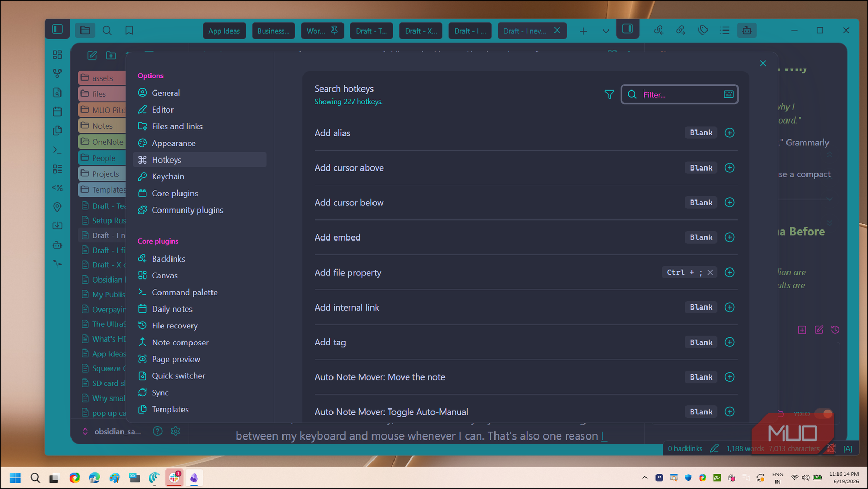Click the map pin ribbon icon
Viewport: 868px width, 489px height.
57,207
